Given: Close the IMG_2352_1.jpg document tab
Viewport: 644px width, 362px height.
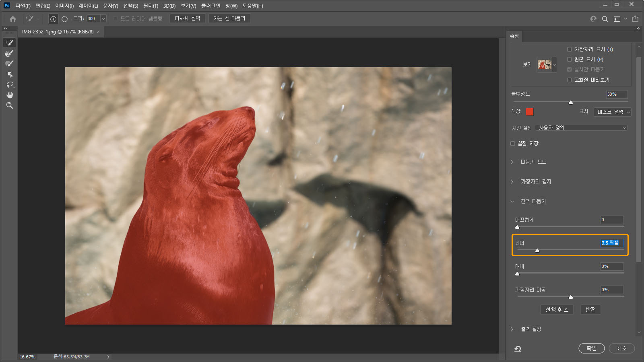Looking at the screenshot, I should pos(98,32).
